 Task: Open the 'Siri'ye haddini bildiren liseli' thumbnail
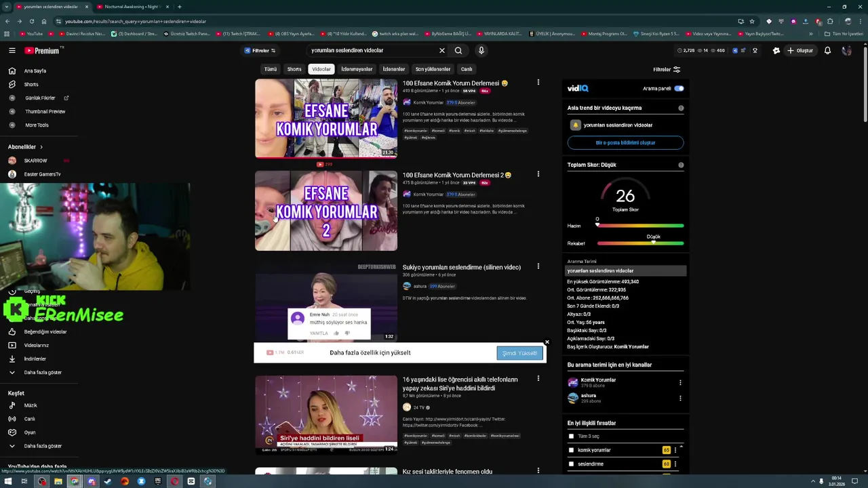pyautogui.click(x=326, y=414)
